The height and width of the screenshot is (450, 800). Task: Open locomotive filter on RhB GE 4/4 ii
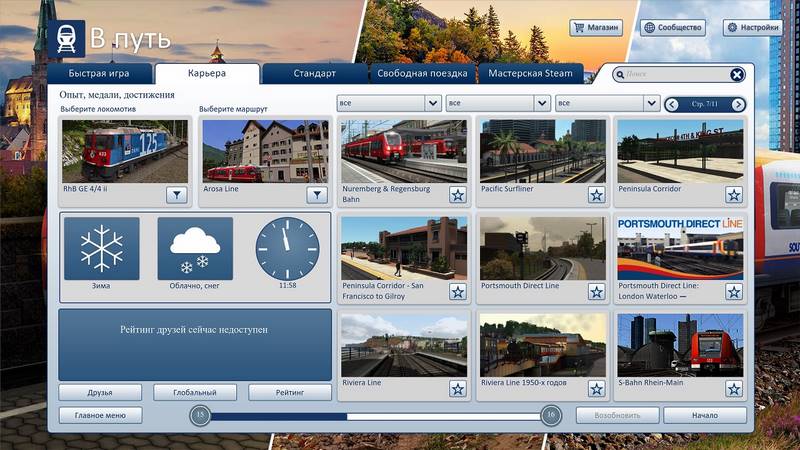click(x=176, y=195)
